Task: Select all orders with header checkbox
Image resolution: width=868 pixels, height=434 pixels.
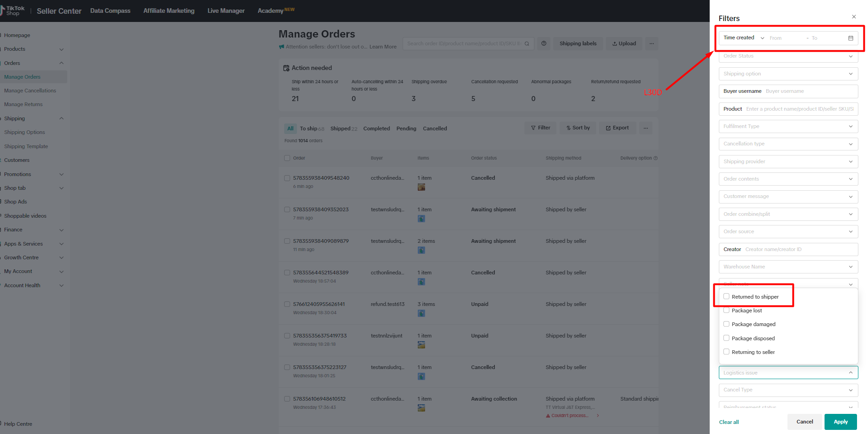Action: coord(287,158)
